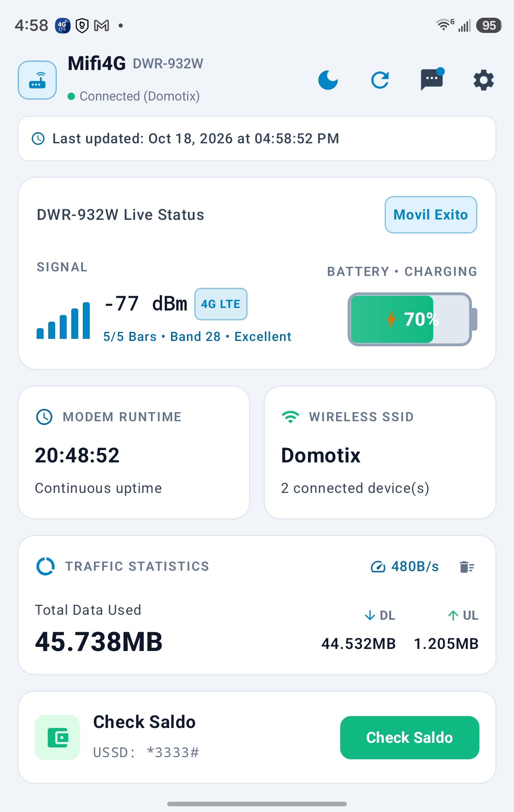Tap the upload UL arrow icon

(453, 615)
